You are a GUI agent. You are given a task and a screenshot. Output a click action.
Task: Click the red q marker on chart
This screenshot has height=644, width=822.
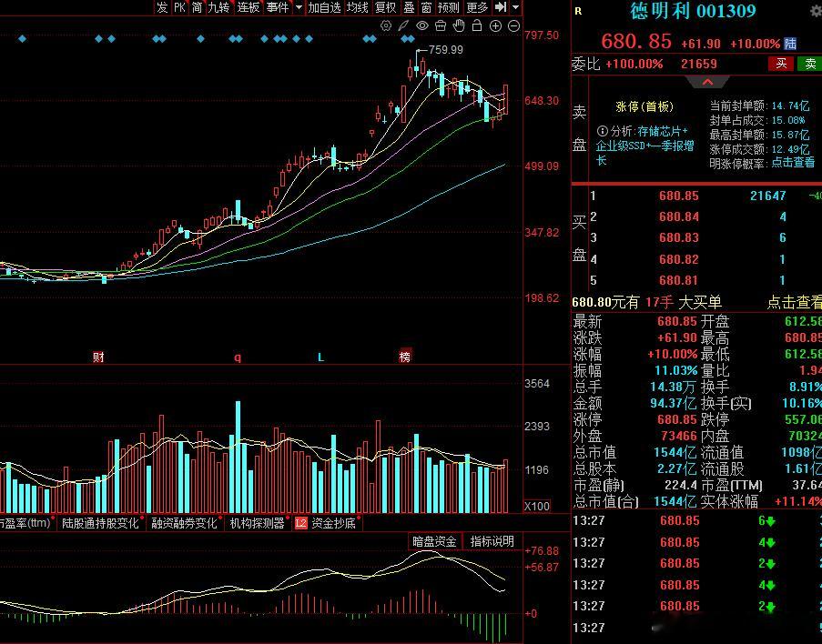click(x=238, y=357)
